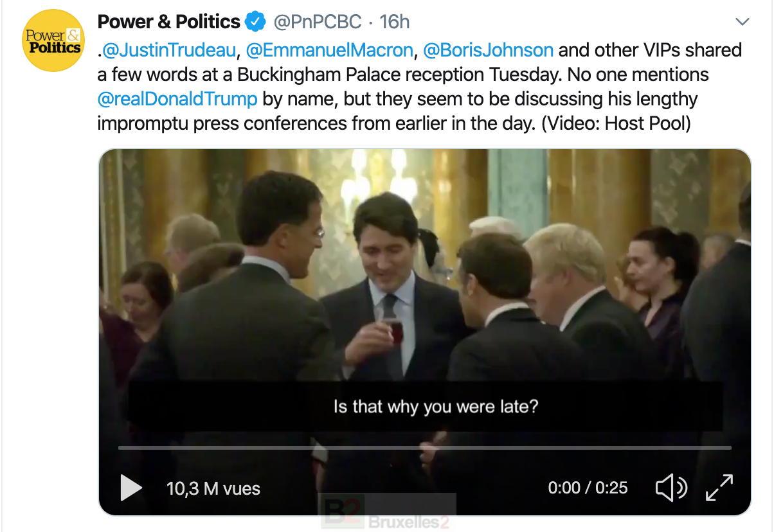This screenshot has width=774, height=532.
Task: Click the Power & Politics profile avatar
Action: pyautogui.click(x=53, y=40)
